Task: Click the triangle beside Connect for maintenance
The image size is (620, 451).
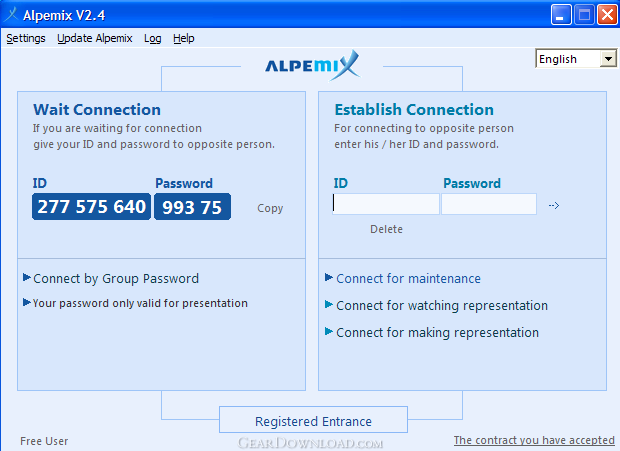Action: pos(329,277)
